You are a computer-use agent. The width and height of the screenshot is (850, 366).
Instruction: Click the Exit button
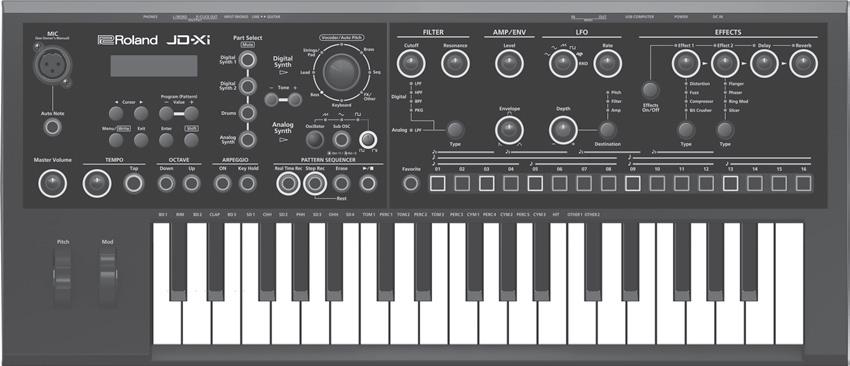click(141, 140)
